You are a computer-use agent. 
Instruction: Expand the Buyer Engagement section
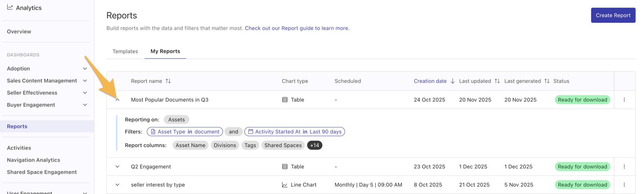(85, 105)
